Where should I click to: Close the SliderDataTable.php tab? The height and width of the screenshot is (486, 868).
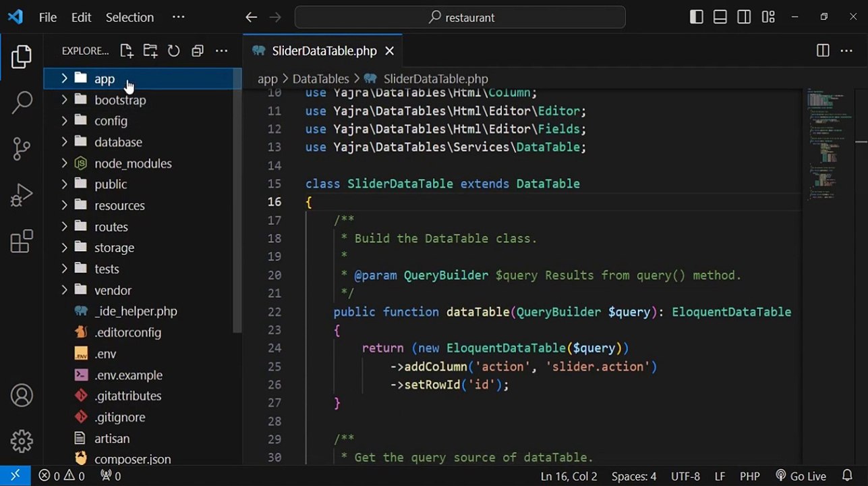point(389,51)
